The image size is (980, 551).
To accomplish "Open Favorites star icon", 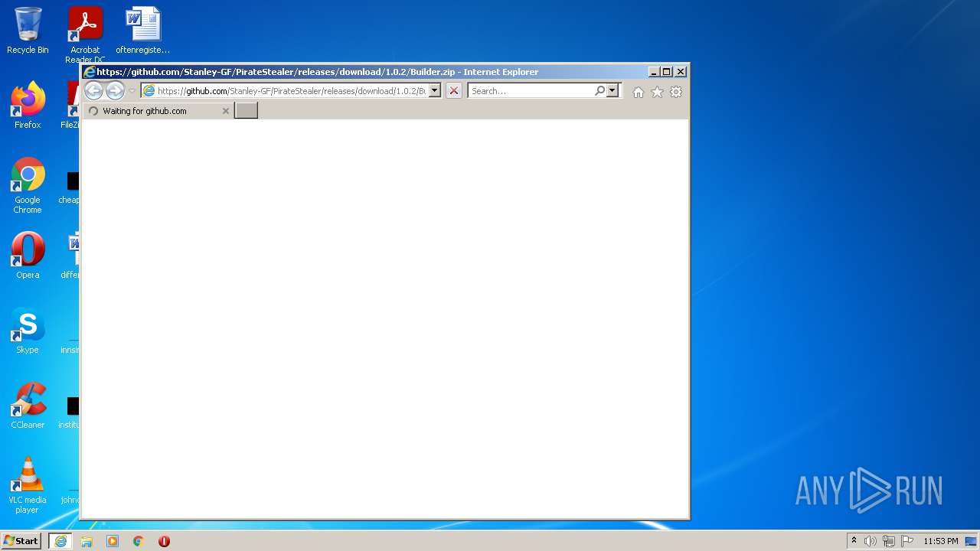I will 657,92.
